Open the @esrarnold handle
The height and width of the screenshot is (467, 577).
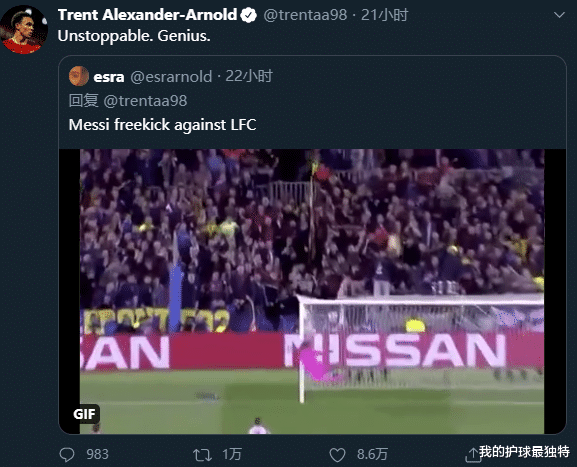point(171,77)
